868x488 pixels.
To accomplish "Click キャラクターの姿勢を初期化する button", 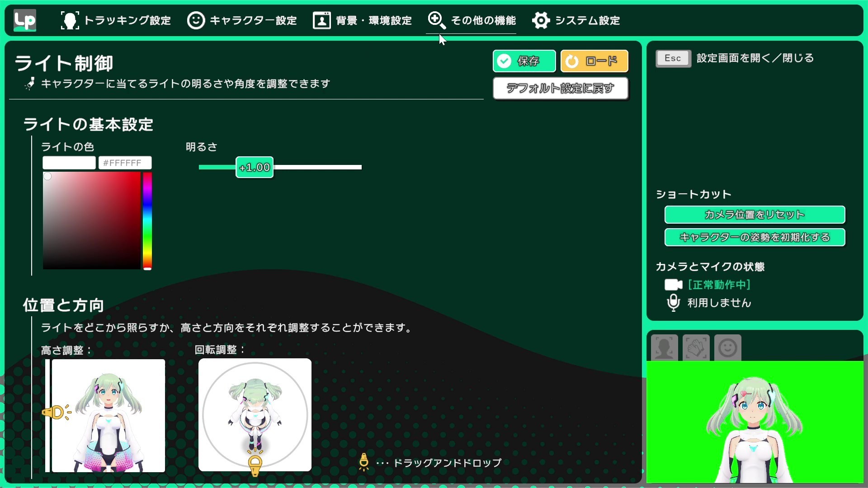I will (754, 237).
